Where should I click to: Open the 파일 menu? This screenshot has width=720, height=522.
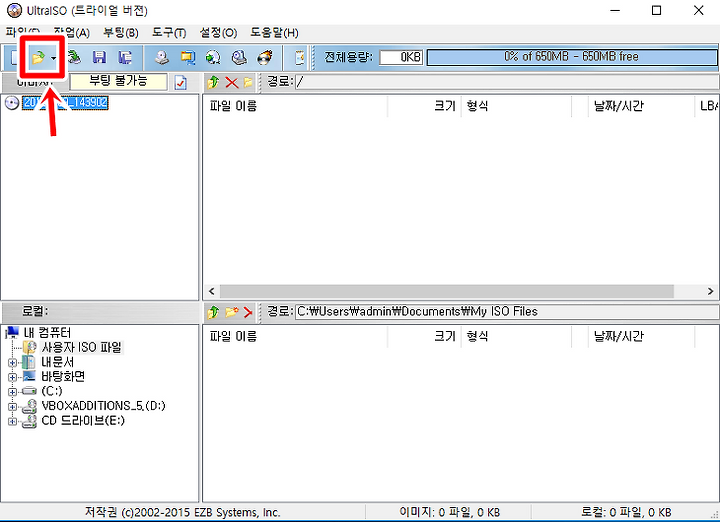pyautogui.click(x=22, y=33)
